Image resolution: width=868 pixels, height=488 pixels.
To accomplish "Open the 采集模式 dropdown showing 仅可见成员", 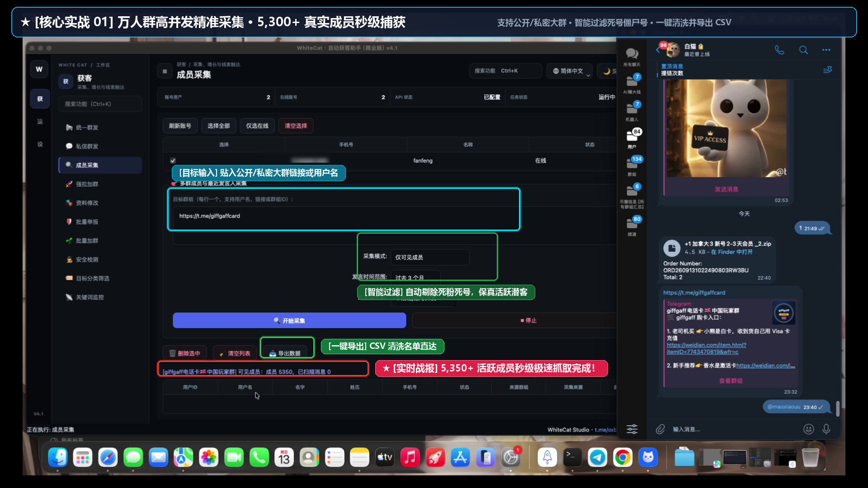I will tap(429, 257).
